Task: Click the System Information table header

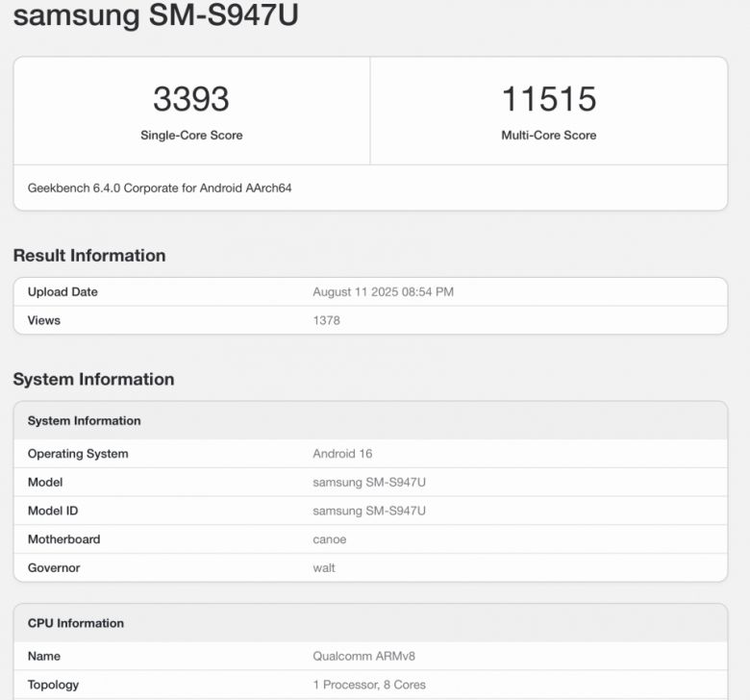Action: point(84,421)
